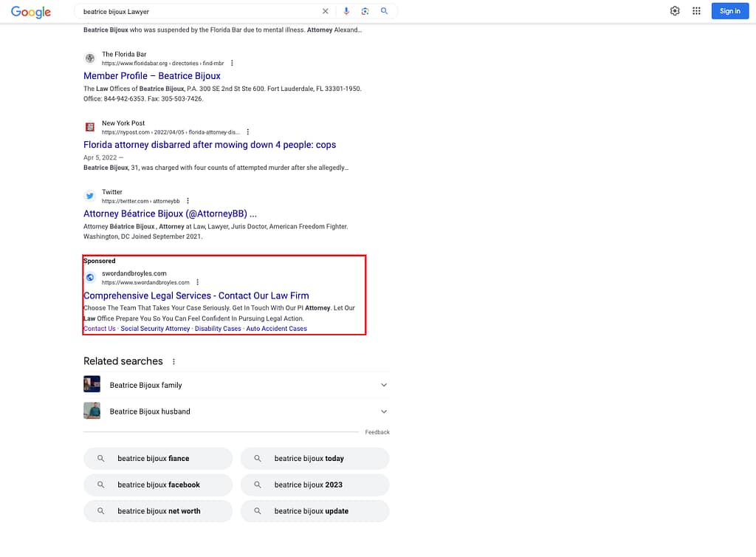This screenshot has width=756, height=557.
Task: Click the https://www.swordandbroyles.com URL
Action: pyautogui.click(x=145, y=283)
